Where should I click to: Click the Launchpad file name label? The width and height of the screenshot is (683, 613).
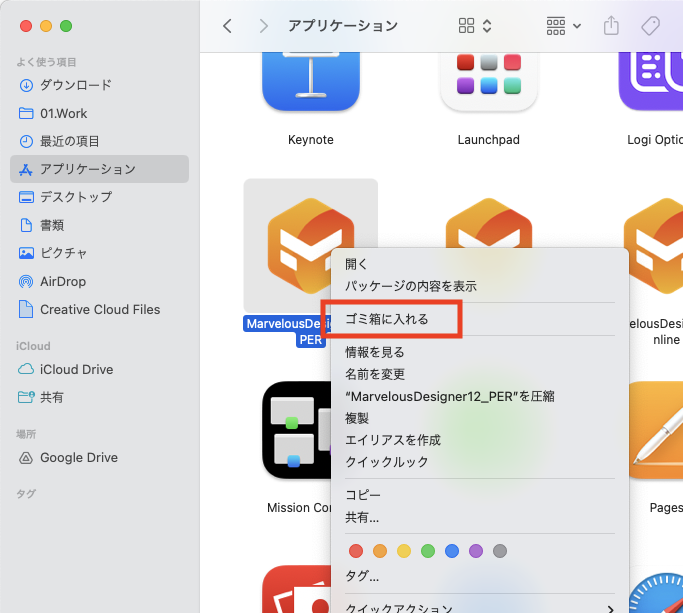488,140
